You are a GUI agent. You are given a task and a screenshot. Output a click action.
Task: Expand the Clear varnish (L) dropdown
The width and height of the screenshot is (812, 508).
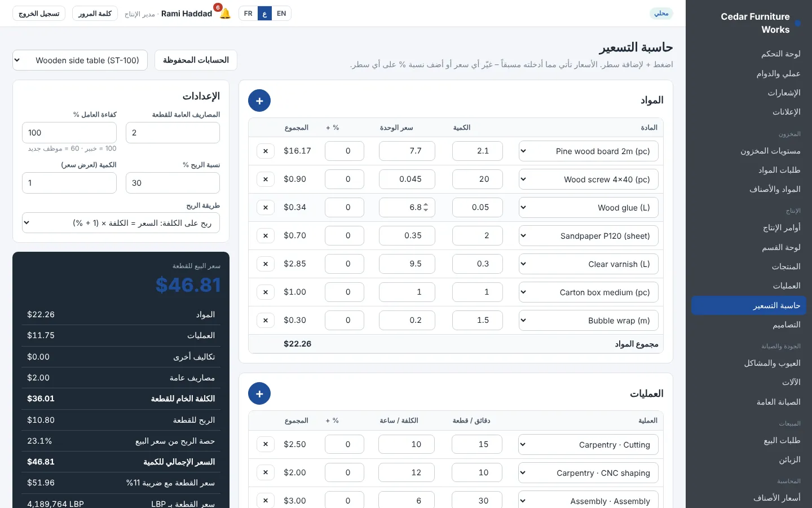(x=588, y=264)
